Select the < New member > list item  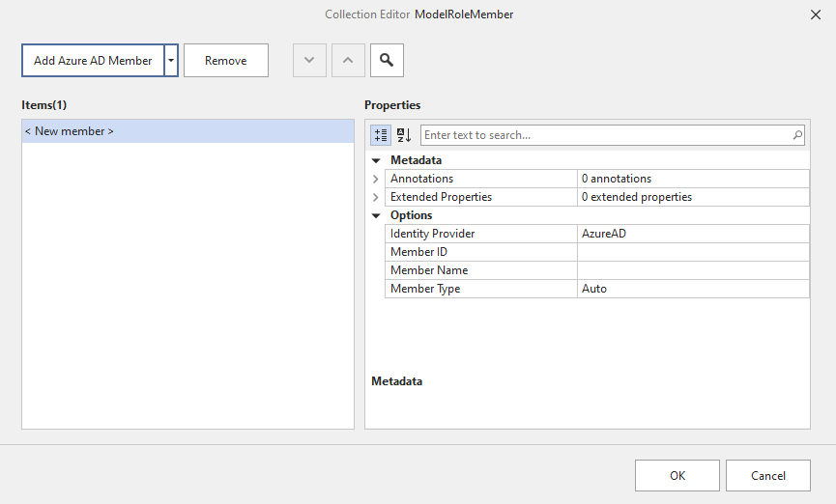187,131
